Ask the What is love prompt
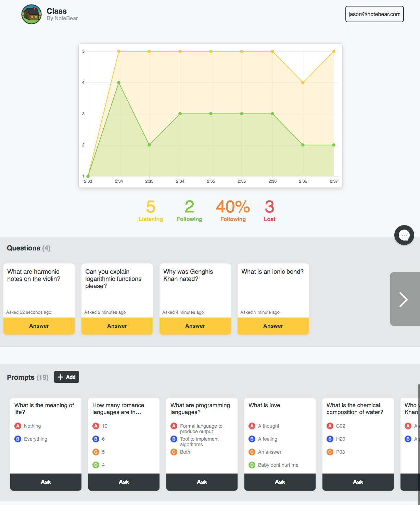 (280, 482)
